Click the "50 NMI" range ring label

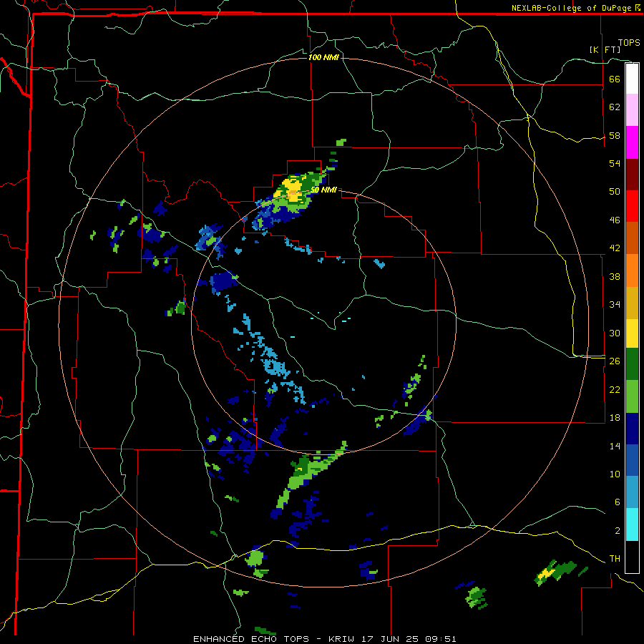click(x=323, y=190)
